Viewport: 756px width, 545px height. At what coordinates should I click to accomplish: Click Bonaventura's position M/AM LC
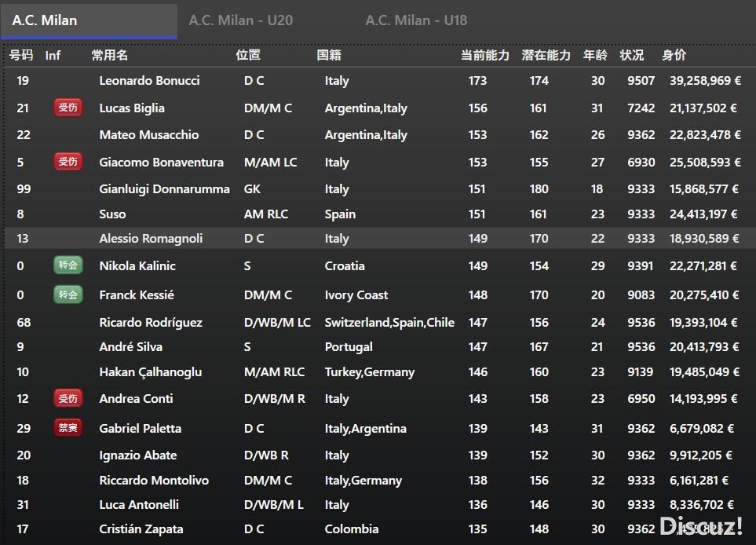(271, 162)
